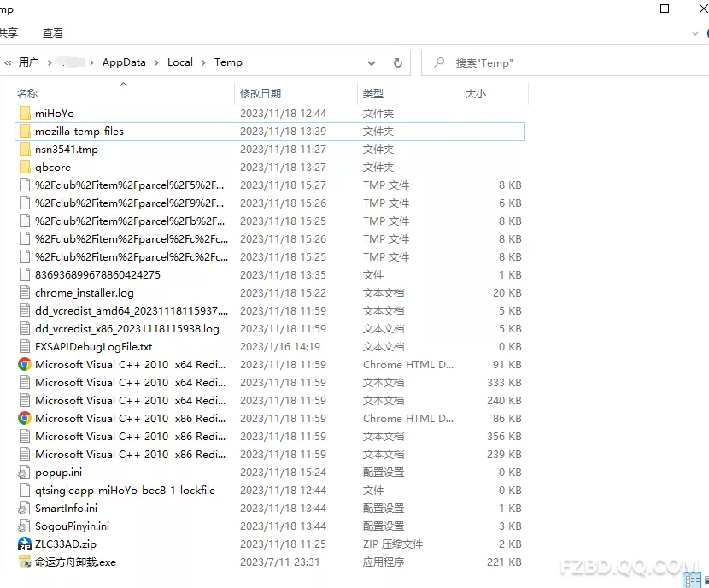Open the 查看 ribbon tab

click(x=53, y=33)
